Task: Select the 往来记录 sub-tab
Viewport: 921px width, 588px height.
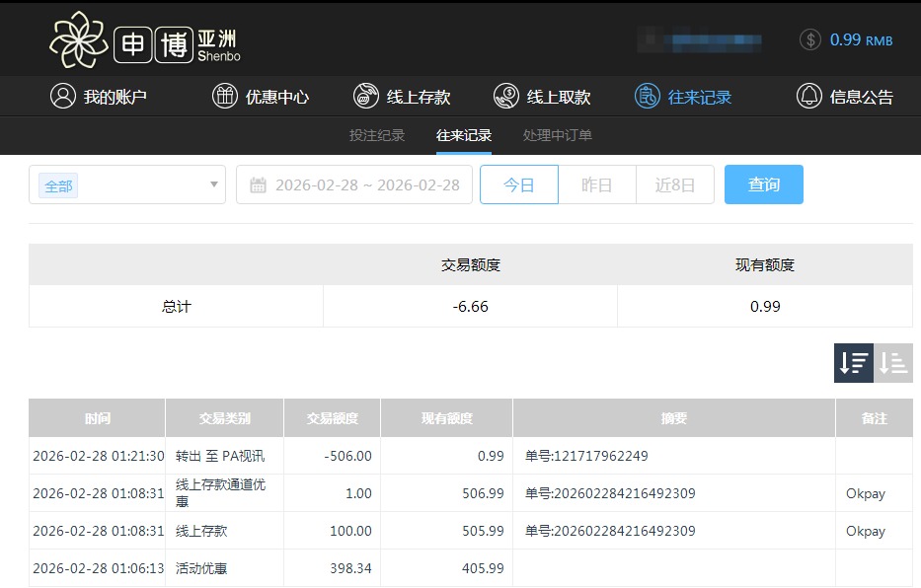Action: pyautogui.click(x=463, y=135)
